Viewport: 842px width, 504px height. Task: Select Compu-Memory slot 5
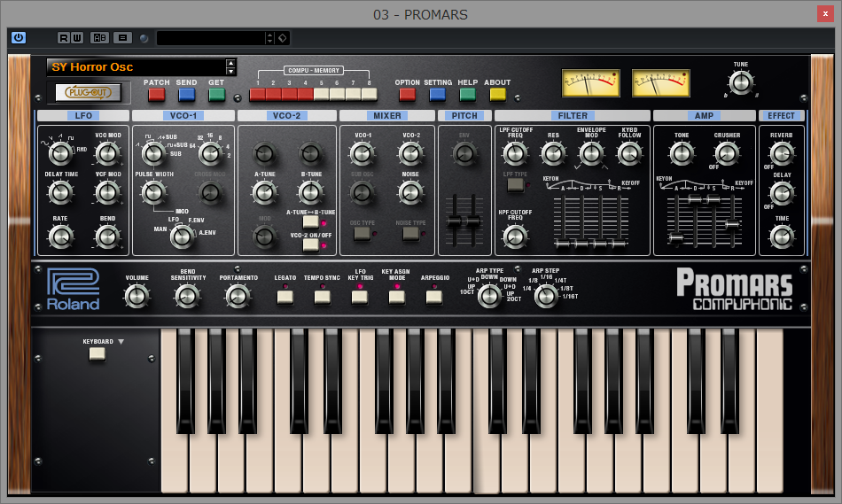click(321, 95)
